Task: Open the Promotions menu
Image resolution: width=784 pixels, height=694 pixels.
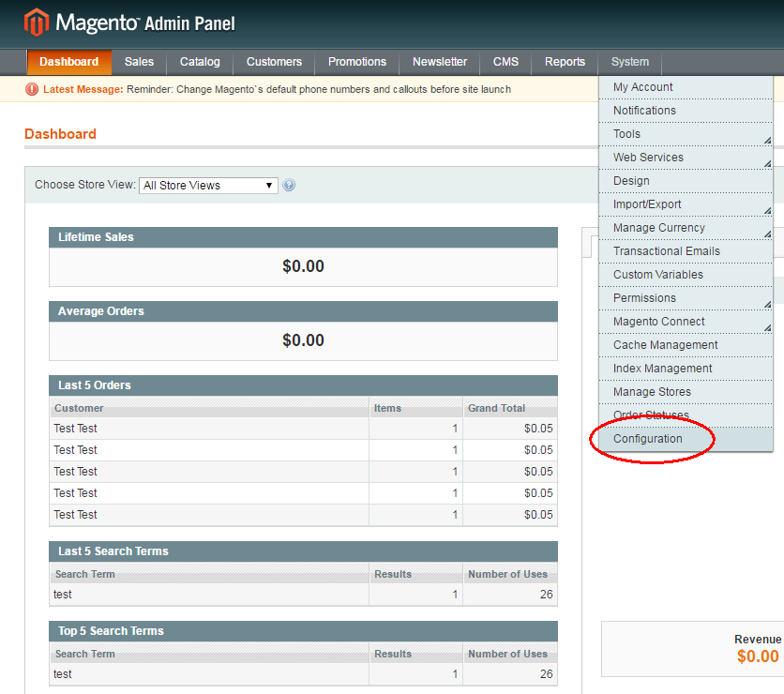Action: tap(357, 62)
